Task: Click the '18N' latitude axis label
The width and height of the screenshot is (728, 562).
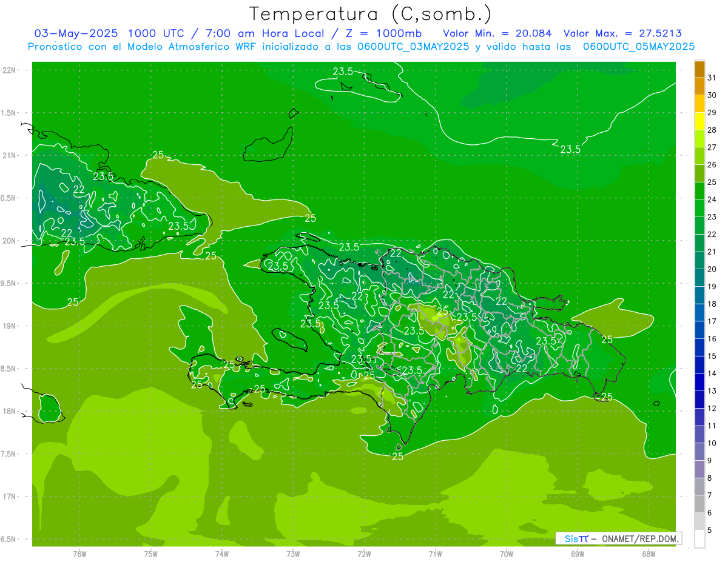Action: pos(10,411)
